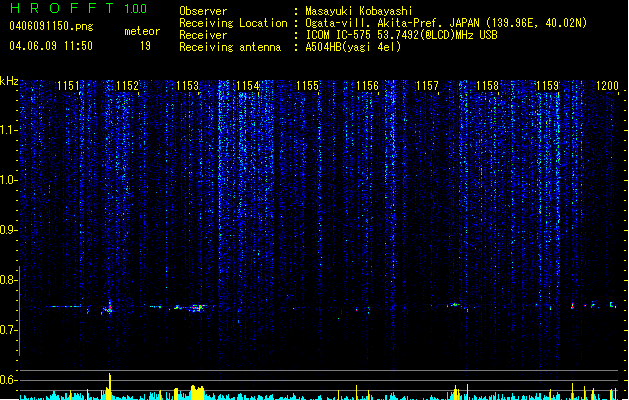
Task: Click the 1151 time marker
Action: pyautogui.click(x=68, y=86)
